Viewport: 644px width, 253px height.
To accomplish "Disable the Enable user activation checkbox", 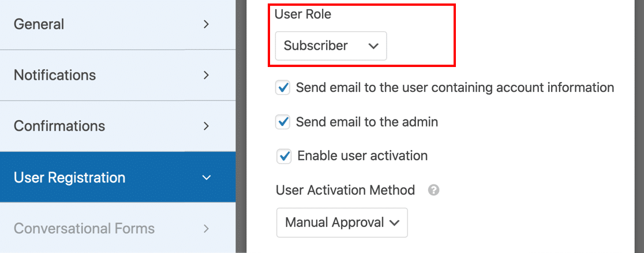I will click(284, 156).
